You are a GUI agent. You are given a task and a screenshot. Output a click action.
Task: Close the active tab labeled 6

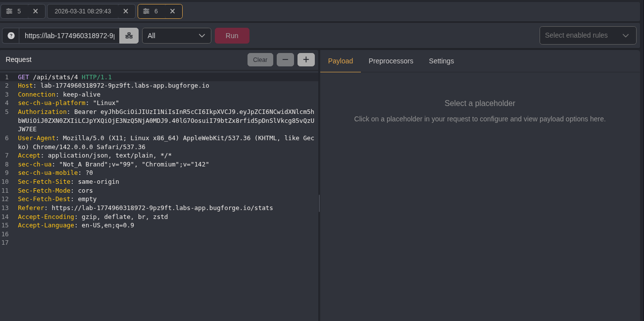click(172, 11)
